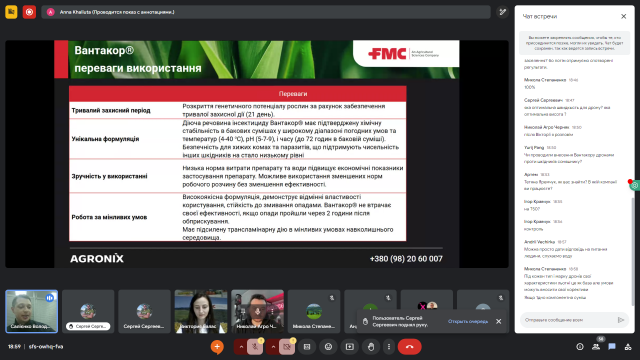Expand camera video settings chevron
The height and width of the screenshot is (360, 640).
tap(273, 347)
